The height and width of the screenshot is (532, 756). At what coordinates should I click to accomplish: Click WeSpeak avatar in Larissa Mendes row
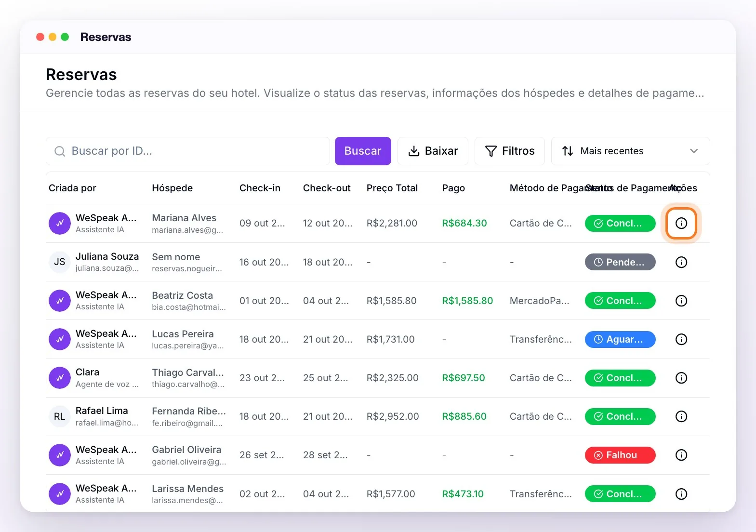click(60, 494)
